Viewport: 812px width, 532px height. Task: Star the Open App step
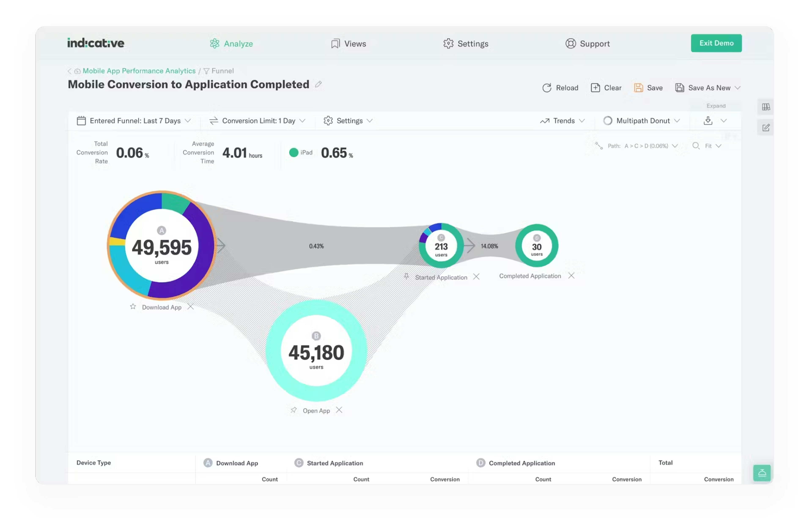click(x=294, y=410)
